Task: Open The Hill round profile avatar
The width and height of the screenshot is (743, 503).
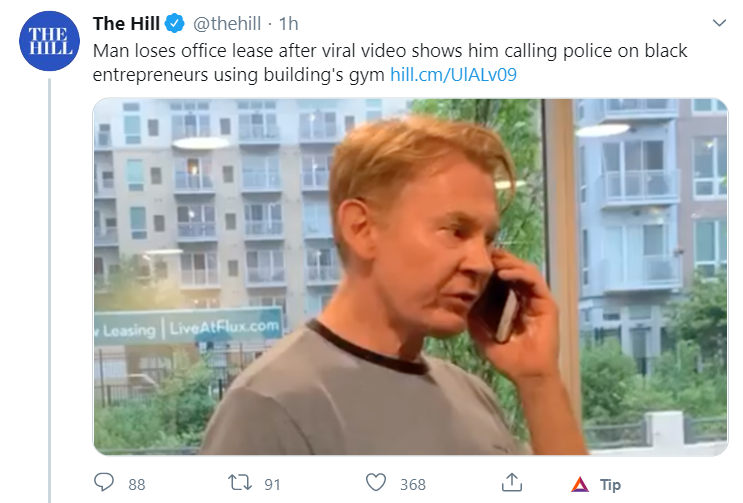Action: pyautogui.click(x=49, y=41)
